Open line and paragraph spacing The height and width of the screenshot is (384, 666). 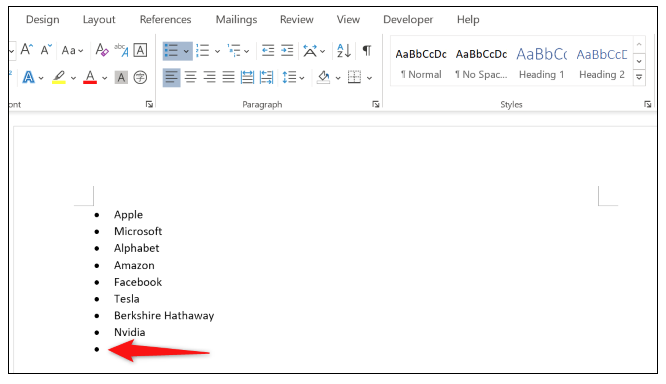coord(290,77)
